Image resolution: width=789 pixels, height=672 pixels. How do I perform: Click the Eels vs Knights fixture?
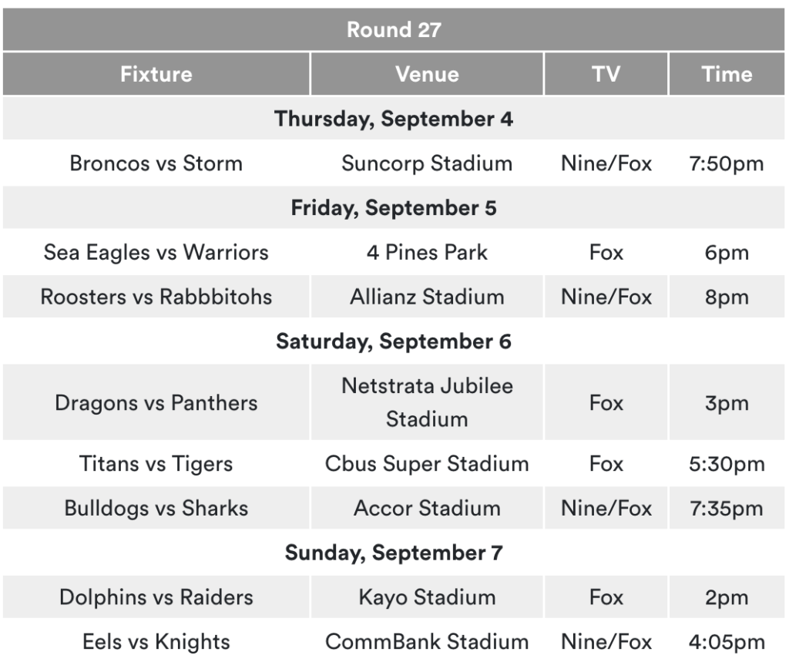pos(156,642)
